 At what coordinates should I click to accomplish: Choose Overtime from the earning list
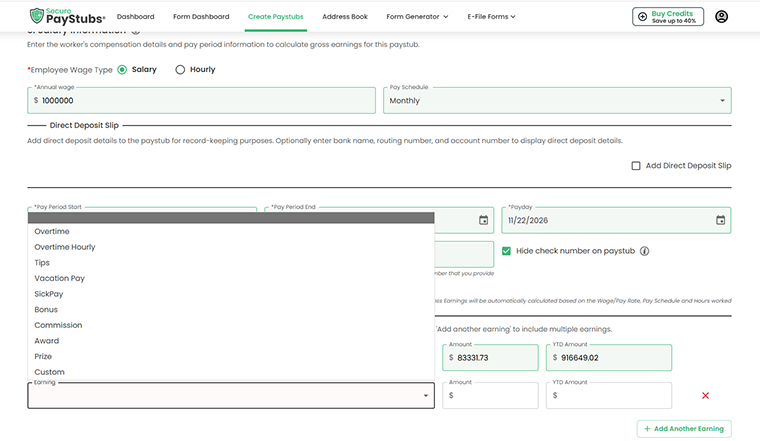[x=231, y=231]
